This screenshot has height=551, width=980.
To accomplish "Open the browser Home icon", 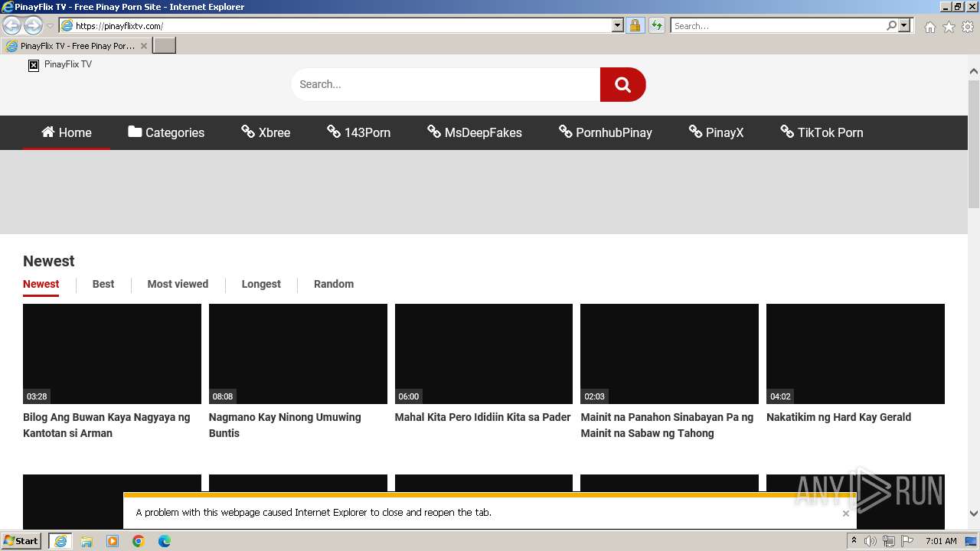I will coord(929,27).
